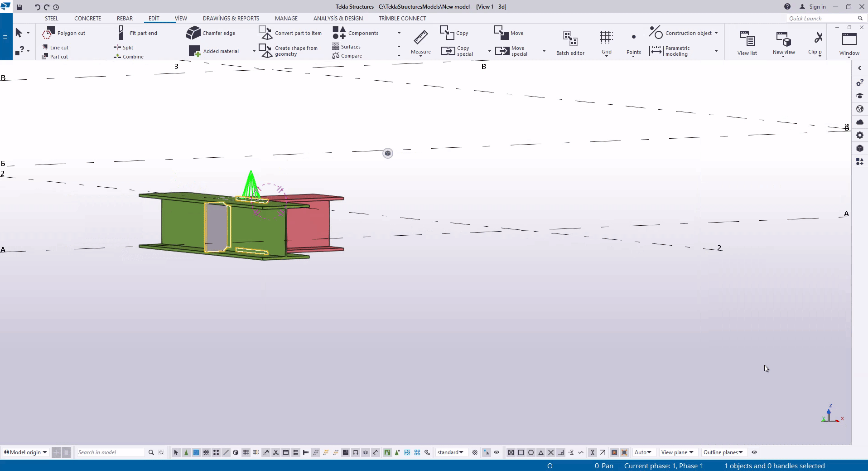Click the Split tool

[x=124, y=47]
